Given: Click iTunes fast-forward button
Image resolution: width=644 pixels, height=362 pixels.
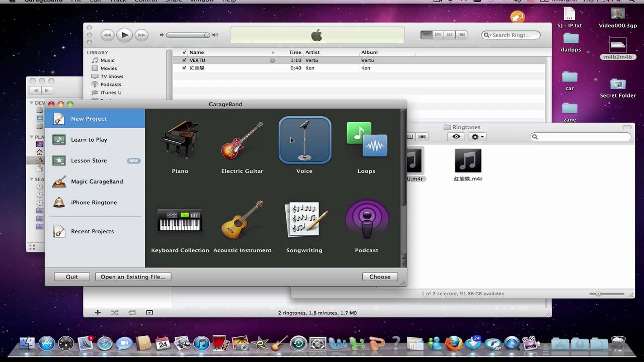Looking at the screenshot, I should (141, 35).
